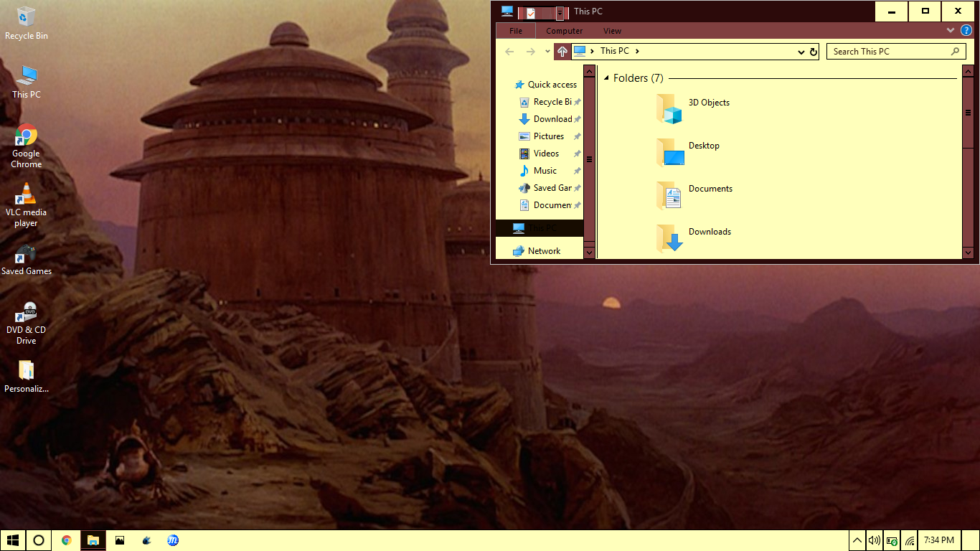Open the Recycle Bin desktop icon
The image size is (980, 551).
click(26, 22)
